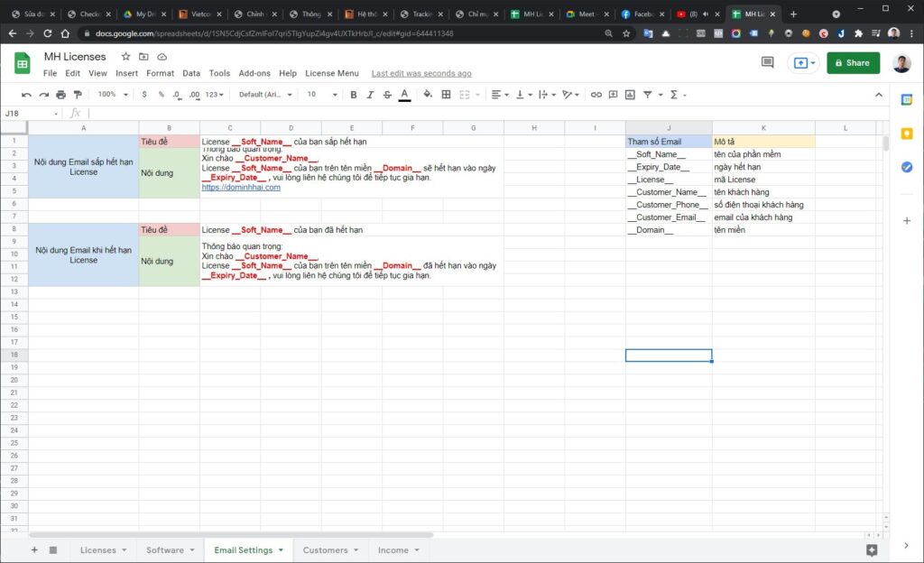Click the Print icon

[x=60, y=95]
